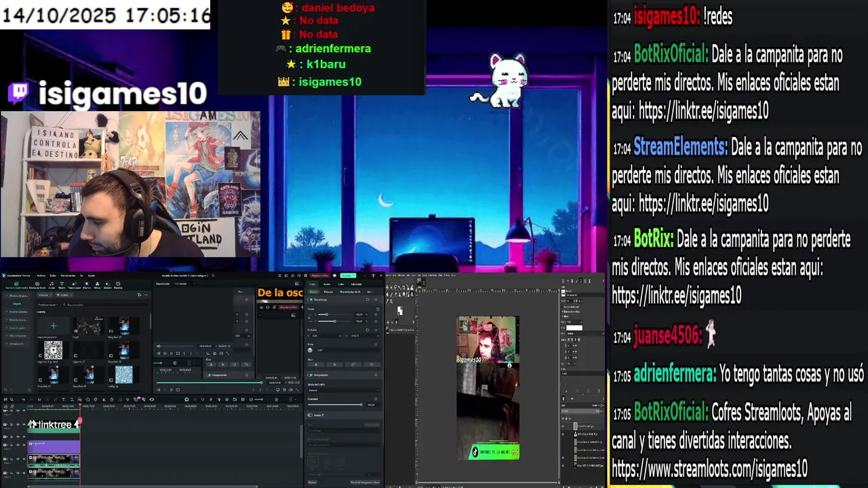Open the Predeterminado sort dropdown
The image size is (868, 488).
tap(48, 305)
